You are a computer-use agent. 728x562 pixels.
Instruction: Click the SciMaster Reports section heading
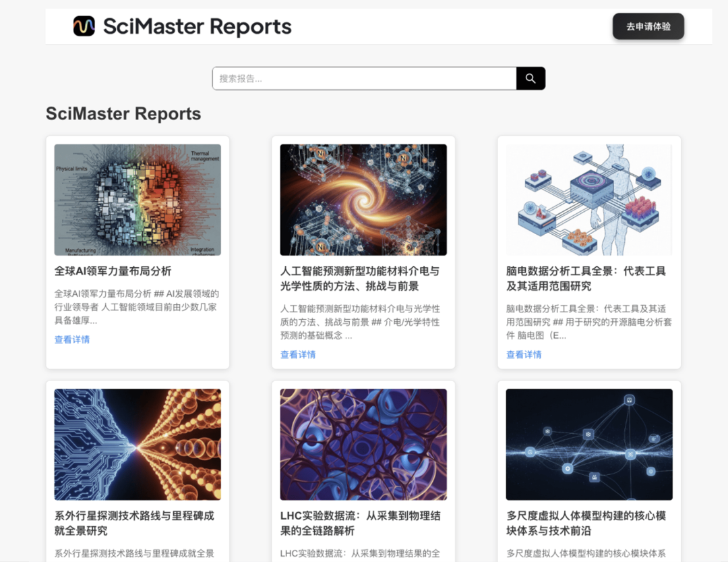(123, 114)
